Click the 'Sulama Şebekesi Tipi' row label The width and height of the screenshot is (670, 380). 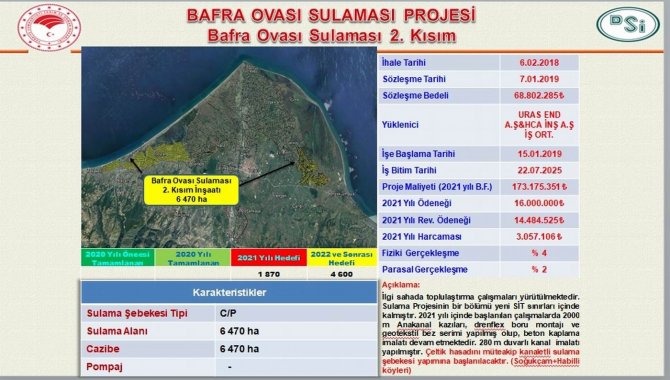point(137,313)
